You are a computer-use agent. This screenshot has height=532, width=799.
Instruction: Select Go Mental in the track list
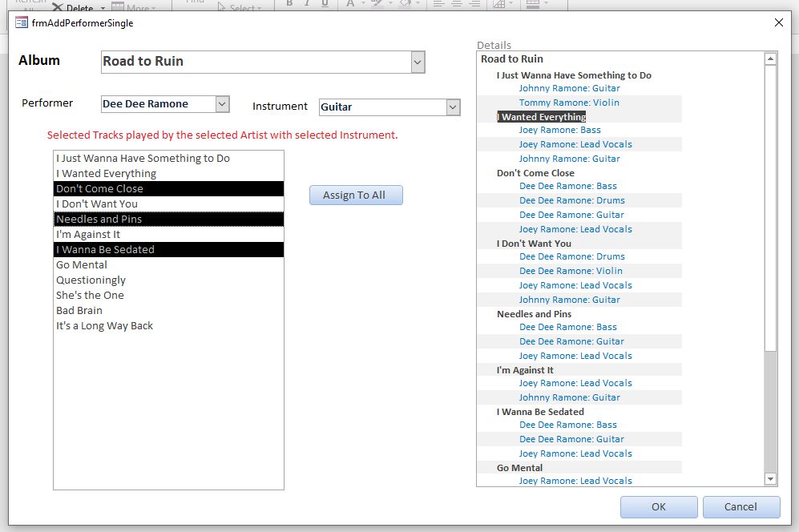coord(168,265)
